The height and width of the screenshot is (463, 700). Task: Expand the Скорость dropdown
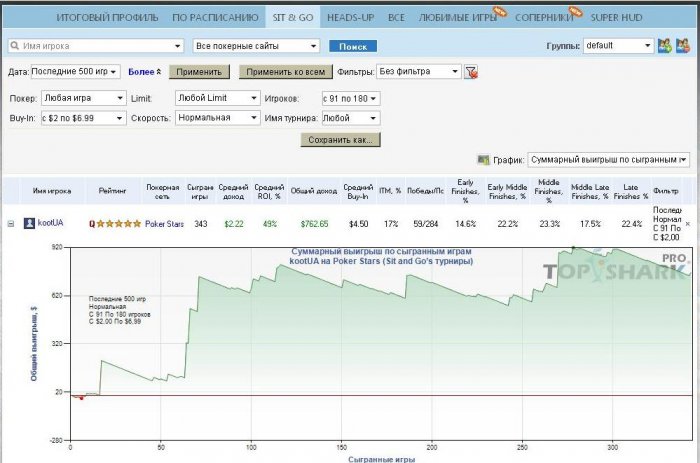coord(218,118)
